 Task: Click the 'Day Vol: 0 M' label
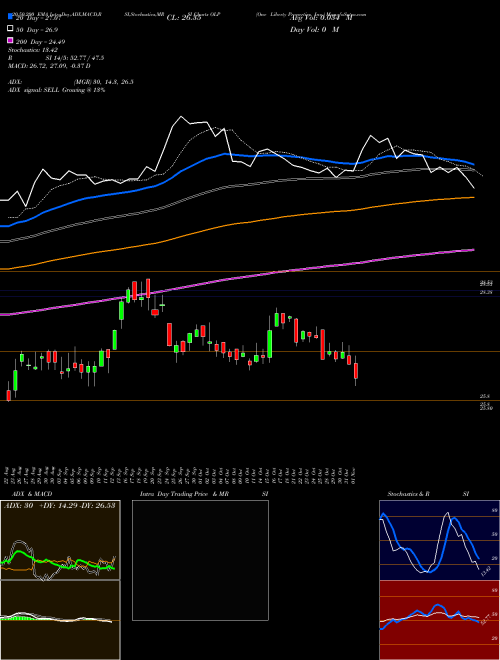click(314, 30)
